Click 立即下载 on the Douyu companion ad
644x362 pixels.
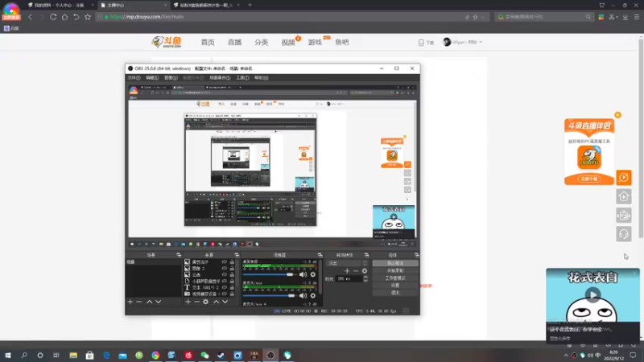(589, 179)
